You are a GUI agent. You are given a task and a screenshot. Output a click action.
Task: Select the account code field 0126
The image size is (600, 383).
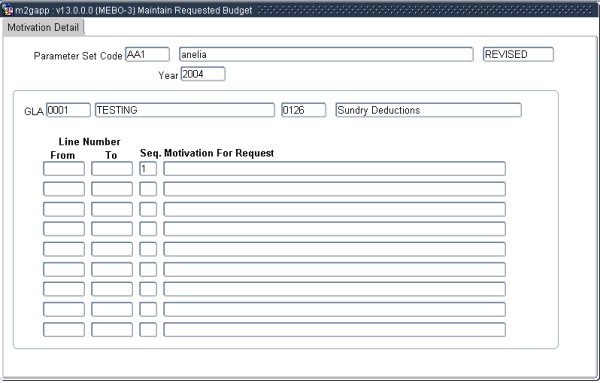(304, 110)
